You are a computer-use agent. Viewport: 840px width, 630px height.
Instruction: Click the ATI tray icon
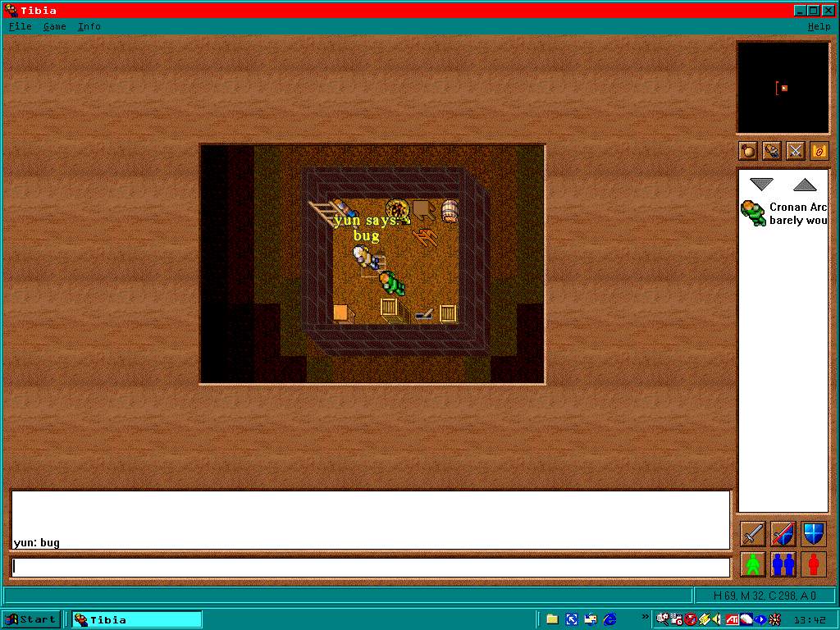pos(733,620)
